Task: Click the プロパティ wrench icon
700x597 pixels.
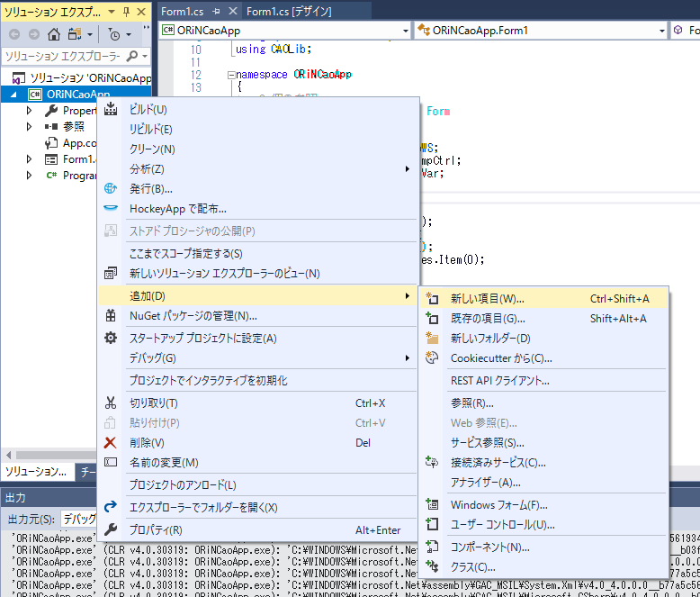Action: (x=111, y=529)
